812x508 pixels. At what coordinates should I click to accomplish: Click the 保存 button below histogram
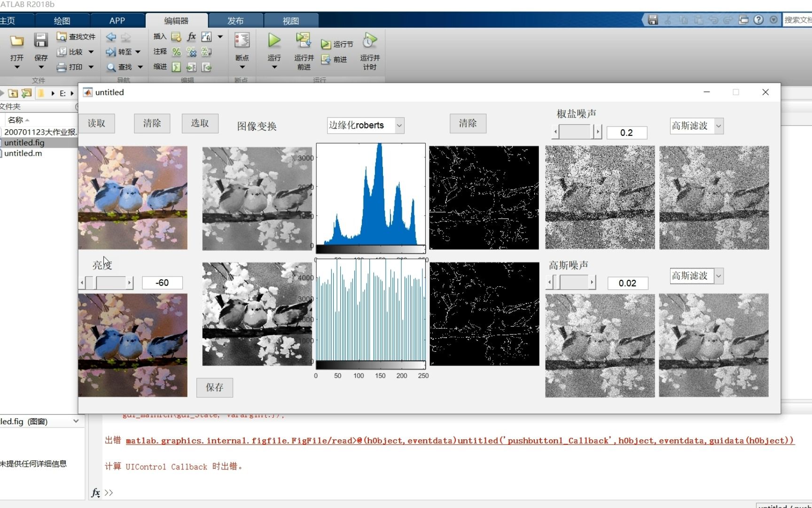coord(214,388)
